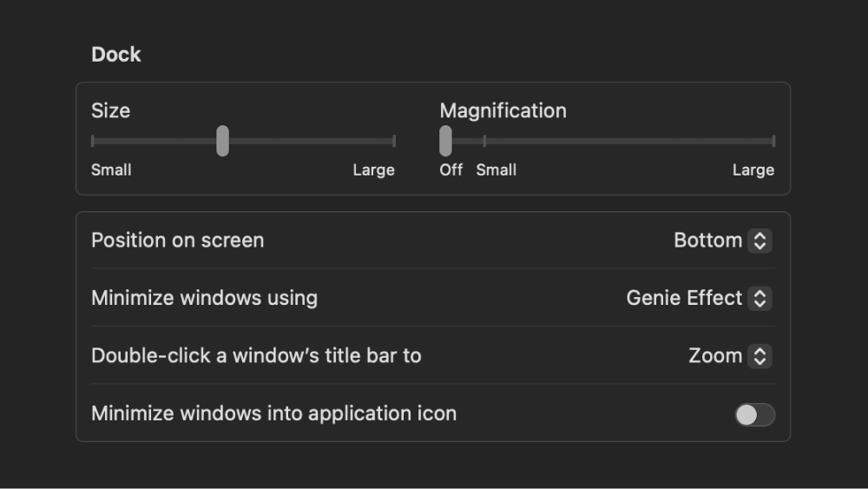The image size is (868, 489).
Task: Set Size slider to Large end
Action: click(x=393, y=141)
